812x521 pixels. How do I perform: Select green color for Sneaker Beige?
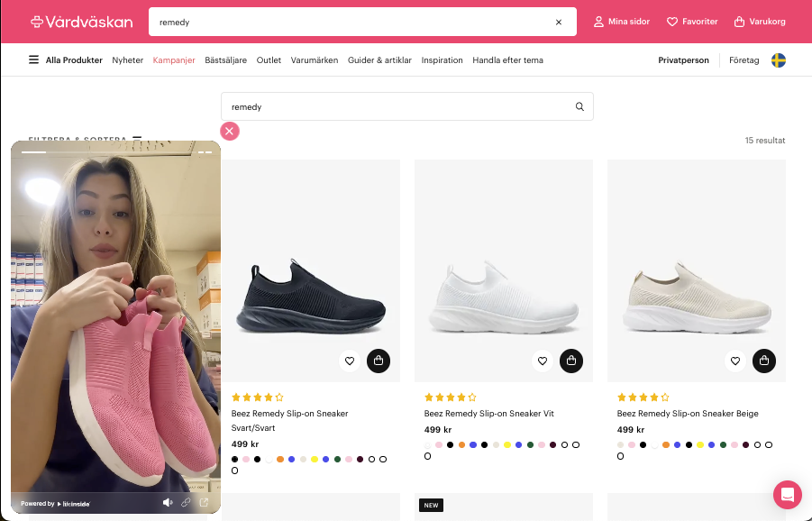tap(723, 445)
